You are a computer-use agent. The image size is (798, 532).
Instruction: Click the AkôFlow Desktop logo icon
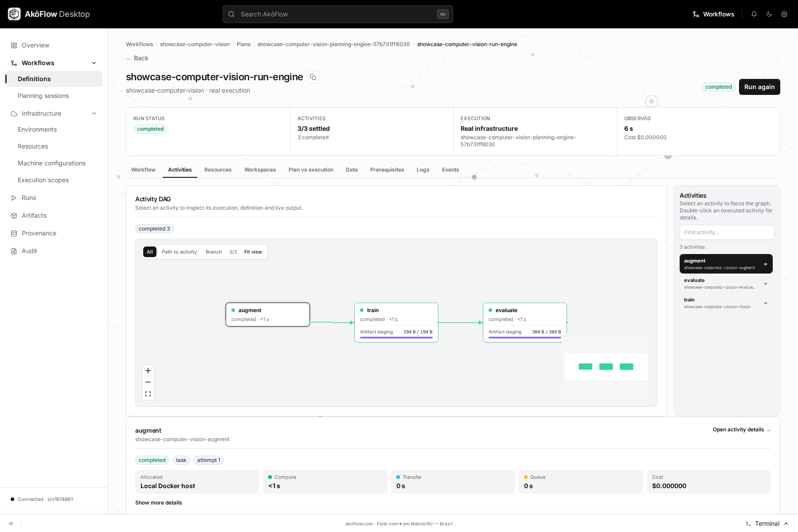[x=14, y=14]
